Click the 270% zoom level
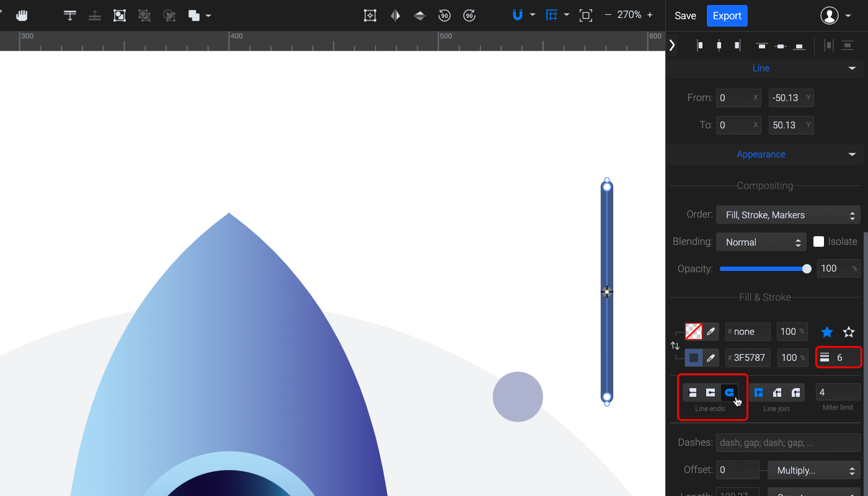868x496 pixels. (x=629, y=15)
